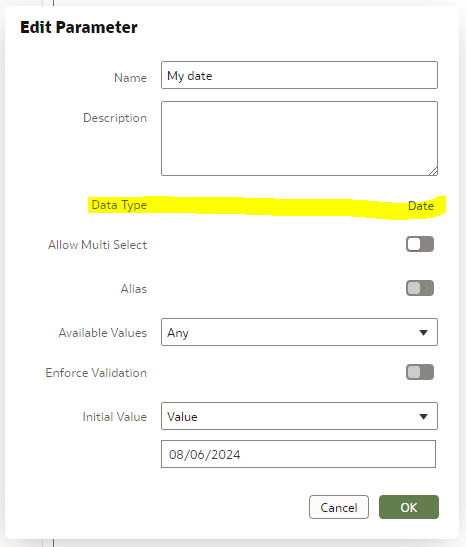Click the Date data type value
Viewport: 466px width, 547px height.
[x=421, y=206]
